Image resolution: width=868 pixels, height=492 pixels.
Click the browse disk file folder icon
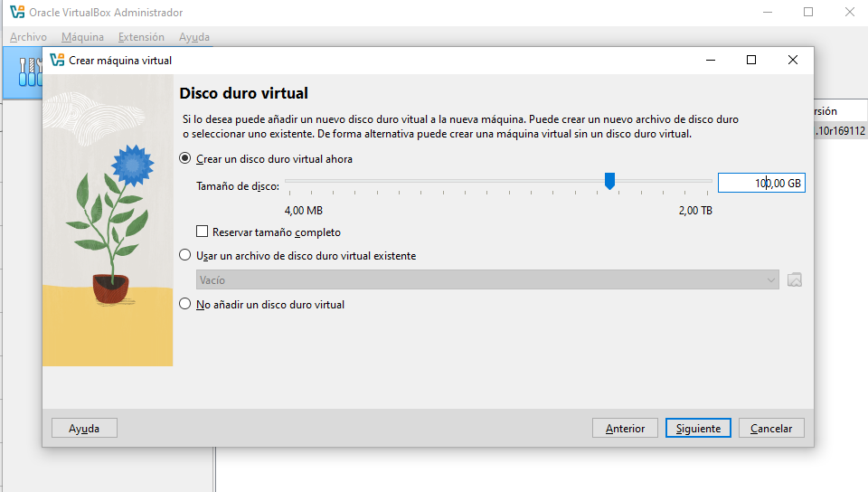[795, 280]
